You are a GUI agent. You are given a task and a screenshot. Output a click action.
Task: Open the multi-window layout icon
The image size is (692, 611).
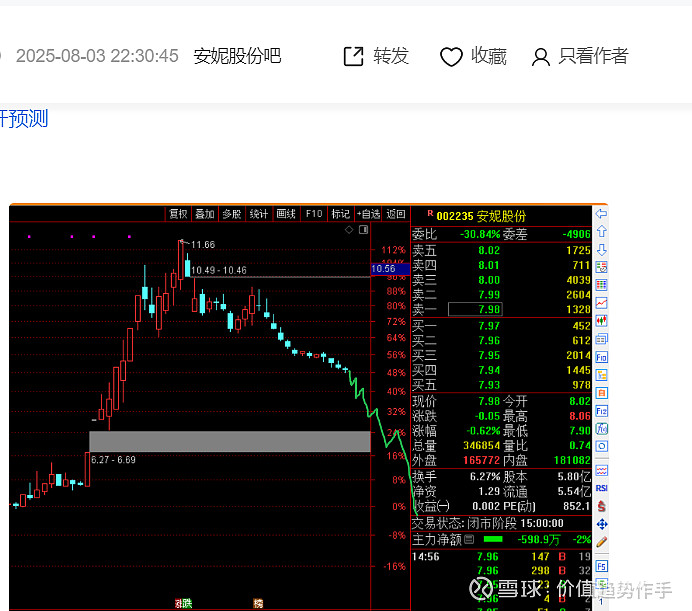click(601, 339)
